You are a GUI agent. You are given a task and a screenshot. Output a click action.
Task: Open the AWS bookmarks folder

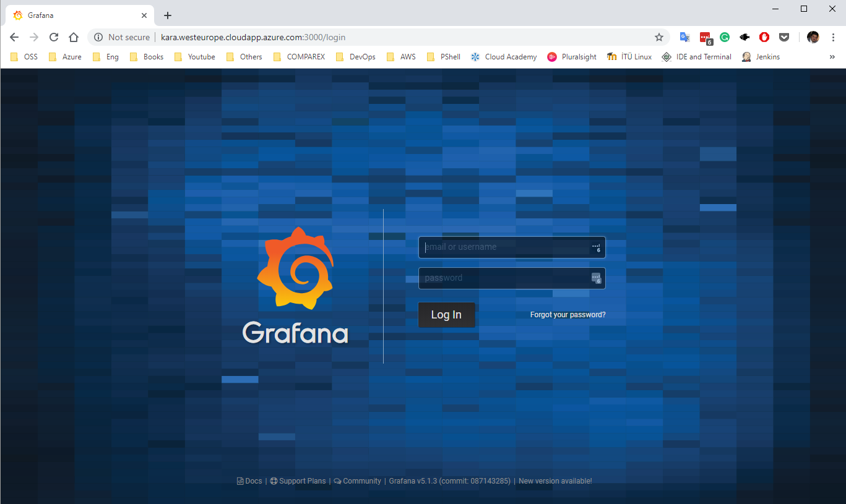(x=401, y=57)
